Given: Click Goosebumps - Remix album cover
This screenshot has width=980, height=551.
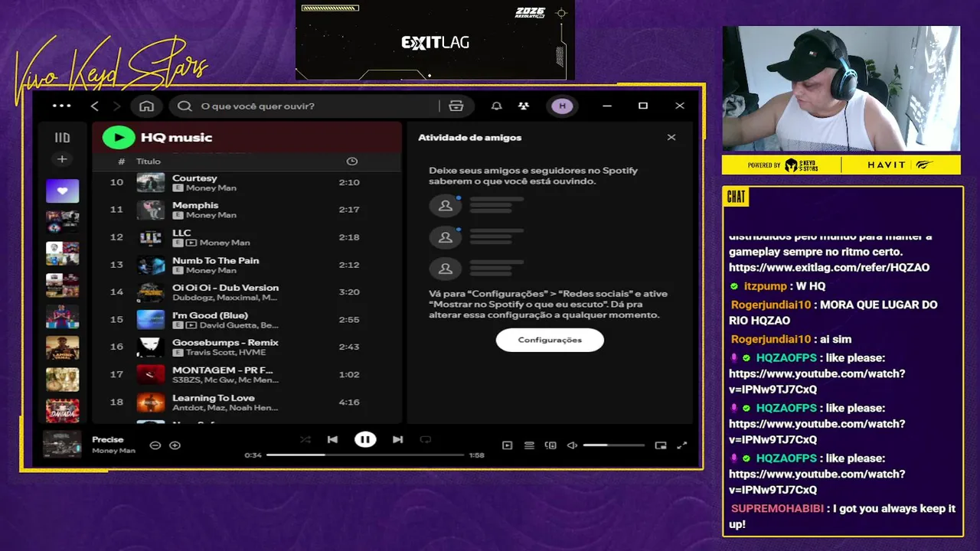Looking at the screenshot, I should tap(151, 347).
